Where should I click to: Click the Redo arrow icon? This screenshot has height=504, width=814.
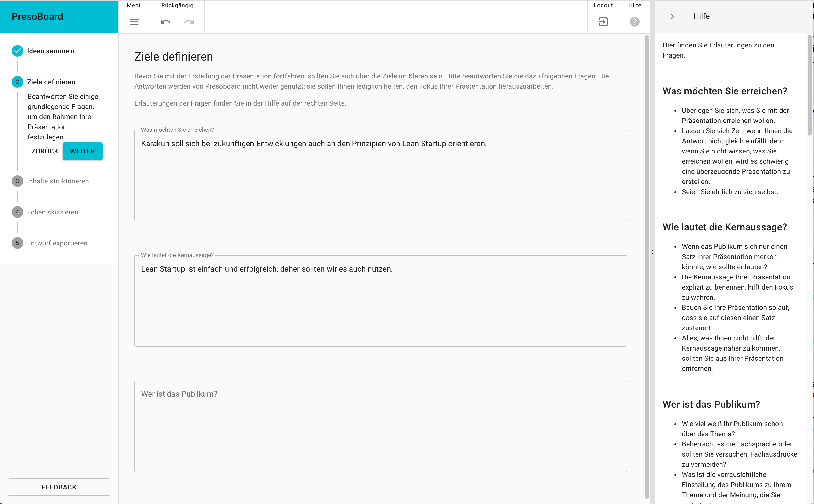coord(189,22)
